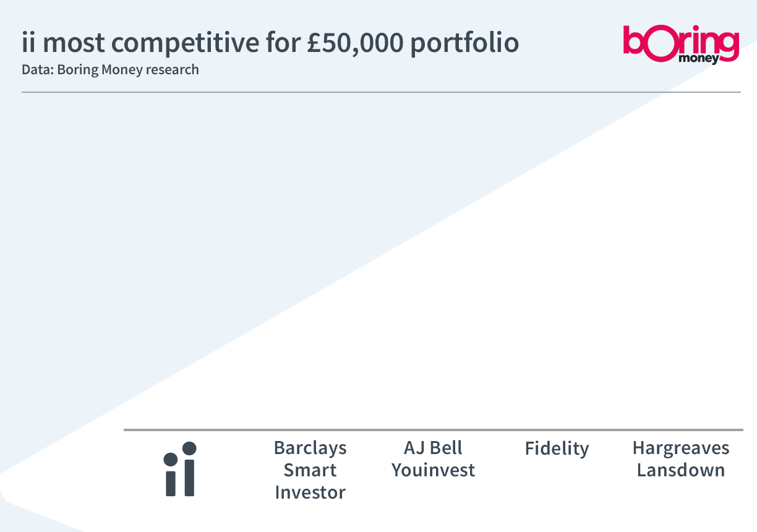The width and height of the screenshot is (757, 532).
Task: Click the word 'Investor' in axis label
Action: pos(310,492)
